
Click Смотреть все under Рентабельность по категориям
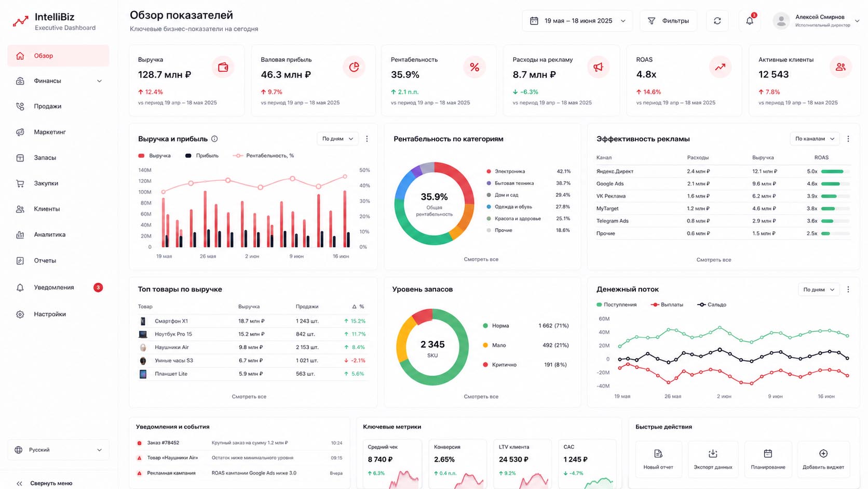[x=481, y=259]
